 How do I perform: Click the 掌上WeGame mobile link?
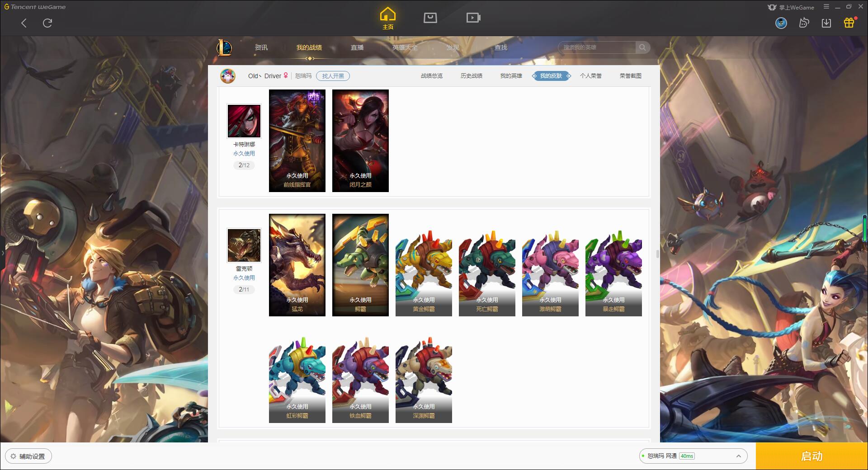pyautogui.click(x=791, y=7)
